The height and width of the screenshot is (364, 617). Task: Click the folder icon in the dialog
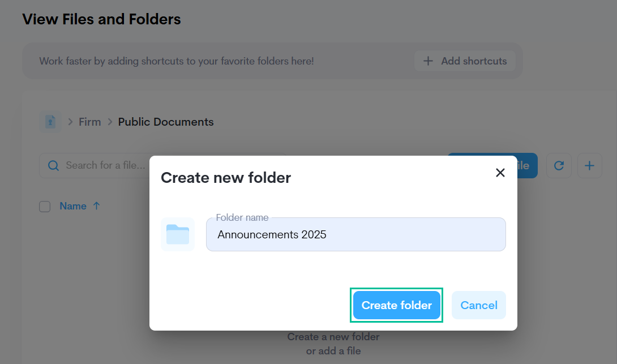pyautogui.click(x=178, y=234)
